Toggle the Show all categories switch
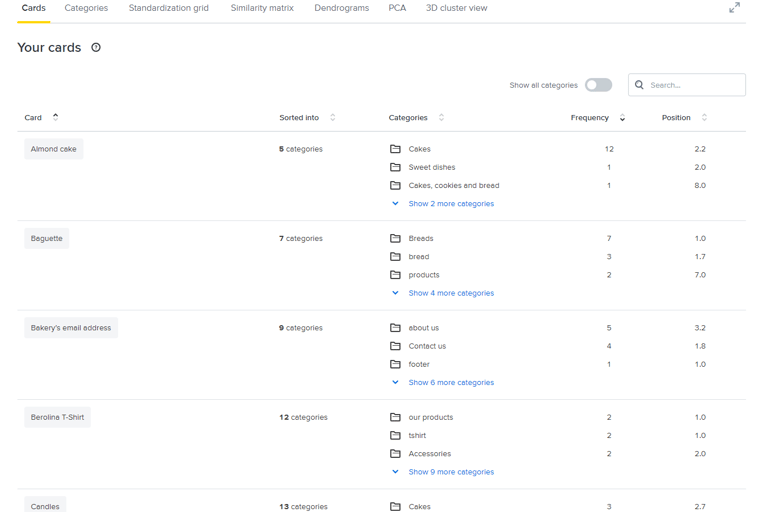This screenshot has width=768, height=512. [599, 85]
